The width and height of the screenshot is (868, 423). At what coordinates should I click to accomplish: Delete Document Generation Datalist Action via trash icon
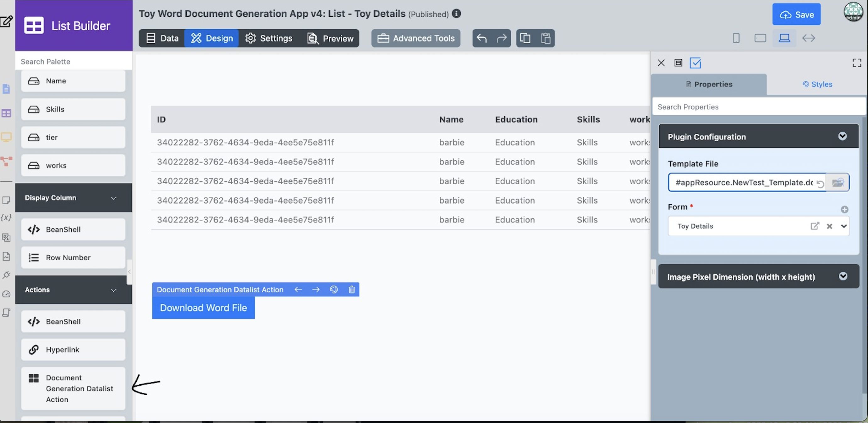tap(351, 289)
